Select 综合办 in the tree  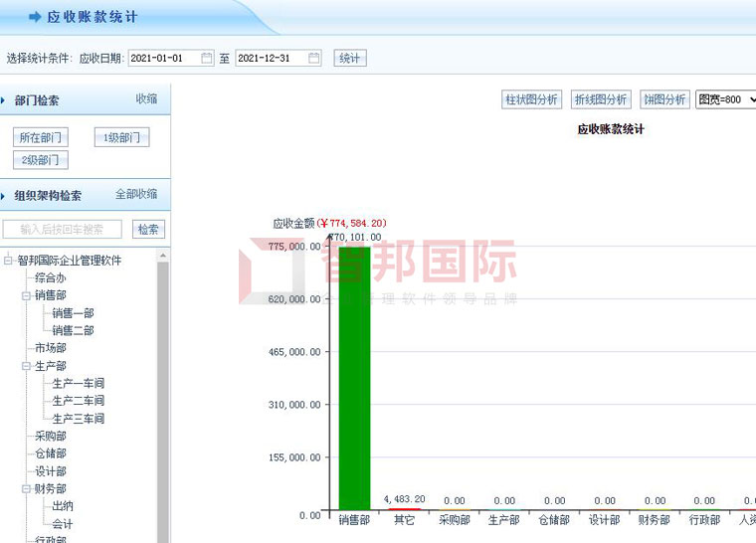coord(50,277)
